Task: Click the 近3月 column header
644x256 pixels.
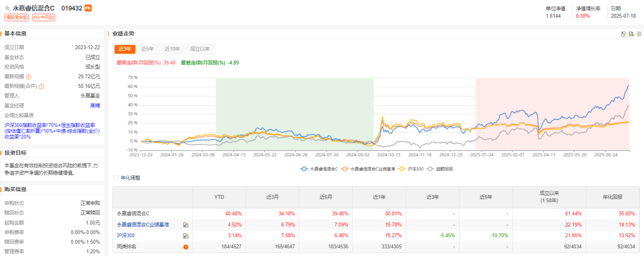Action: [272, 197]
